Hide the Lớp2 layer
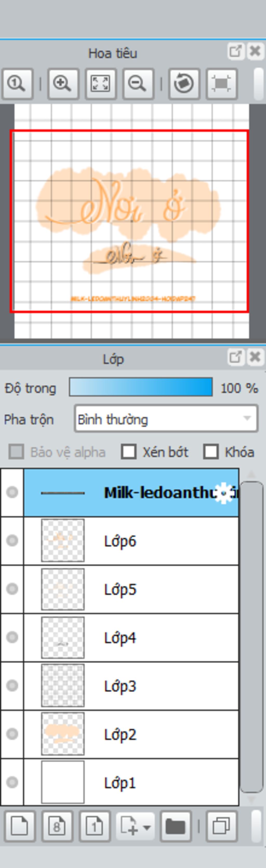266x868 pixels. [x=12, y=734]
